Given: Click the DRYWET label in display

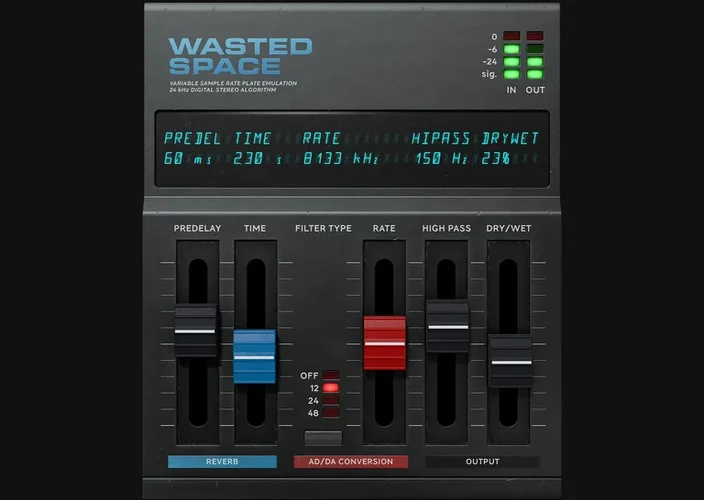Looking at the screenshot, I should pos(510,138).
